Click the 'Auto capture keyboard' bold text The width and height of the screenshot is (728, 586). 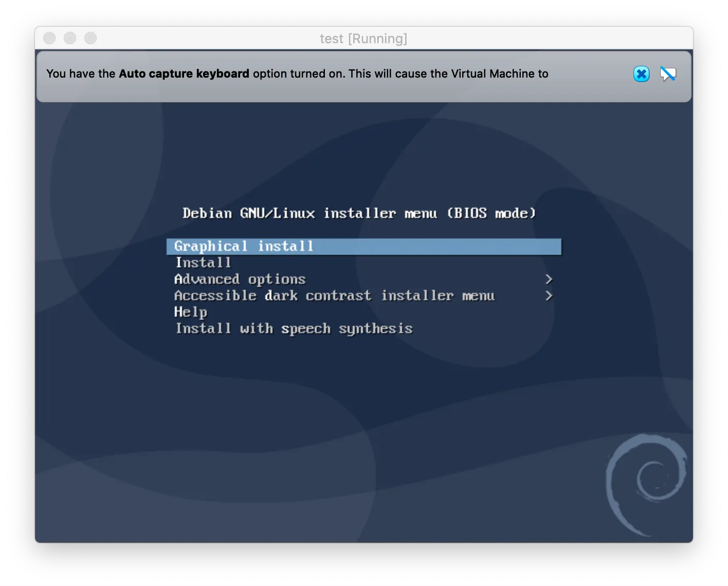click(x=184, y=74)
